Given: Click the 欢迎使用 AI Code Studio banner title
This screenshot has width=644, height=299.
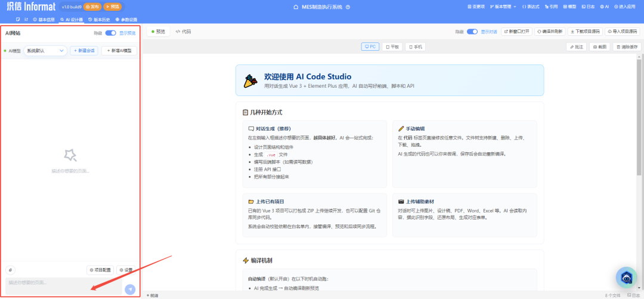Looking at the screenshot, I should tap(308, 76).
